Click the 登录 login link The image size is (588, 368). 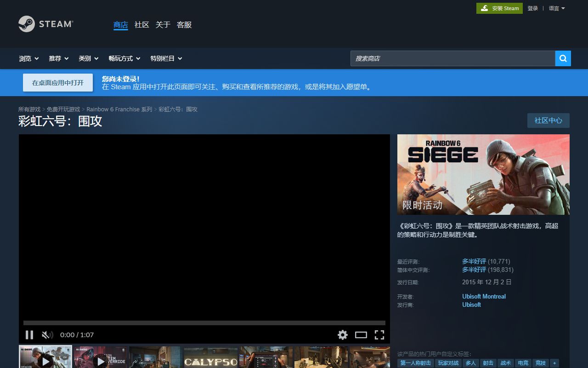click(x=533, y=8)
